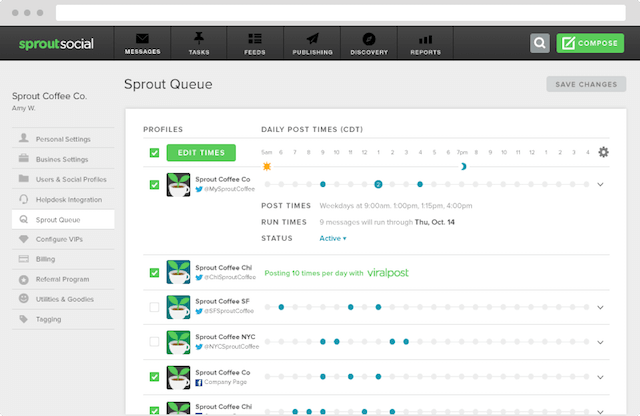Expand the Sprout Coffee SF row chevron
Image resolution: width=640 pixels, height=416 pixels.
tap(600, 307)
